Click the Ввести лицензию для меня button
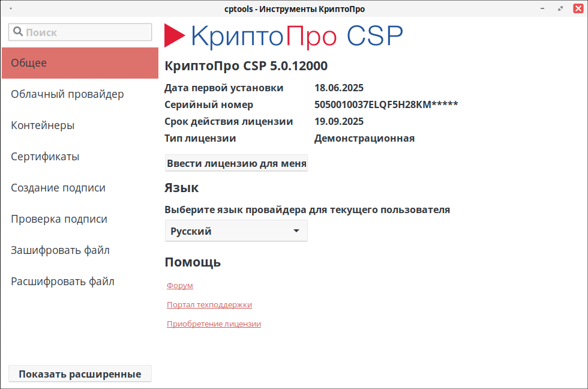The width and height of the screenshot is (588, 389). click(236, 163)
